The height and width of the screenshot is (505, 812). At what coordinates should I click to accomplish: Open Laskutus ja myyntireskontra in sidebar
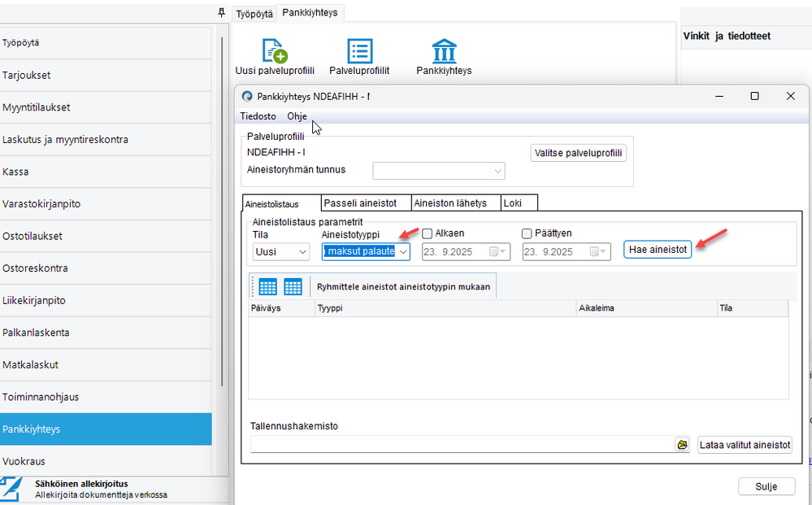tap(106, 139)
